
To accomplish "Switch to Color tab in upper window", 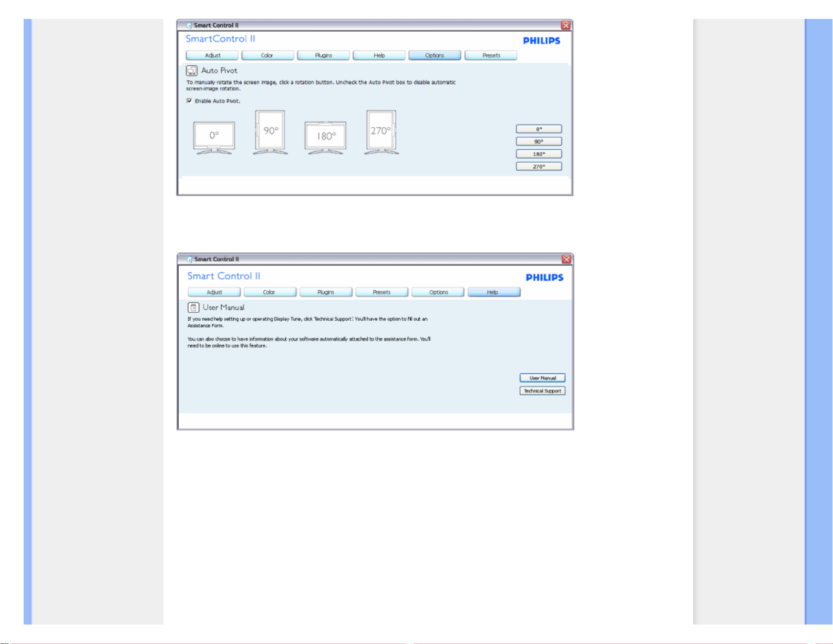I will [x=268, y=55].
